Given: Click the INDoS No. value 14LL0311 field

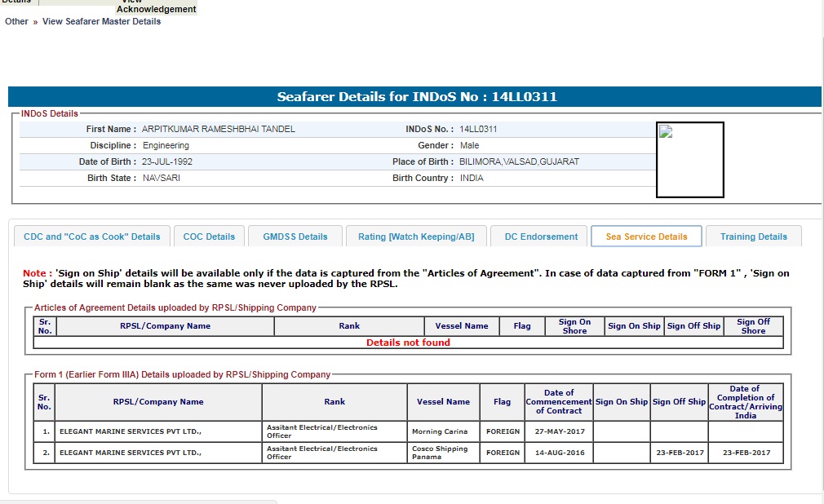Looking at the screenshot, I should 478,129.
